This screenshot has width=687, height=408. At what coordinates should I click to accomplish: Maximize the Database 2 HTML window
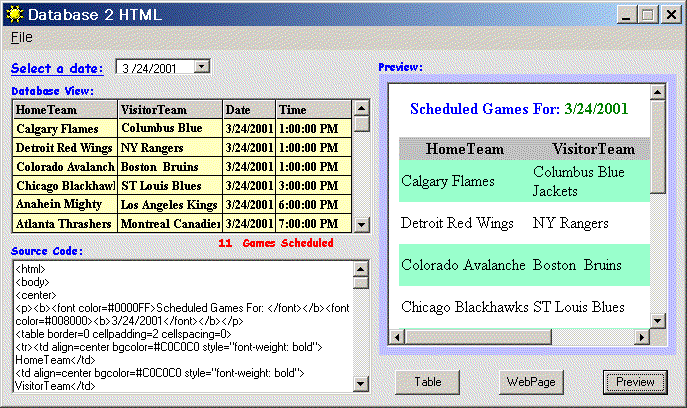pos(648,14)
